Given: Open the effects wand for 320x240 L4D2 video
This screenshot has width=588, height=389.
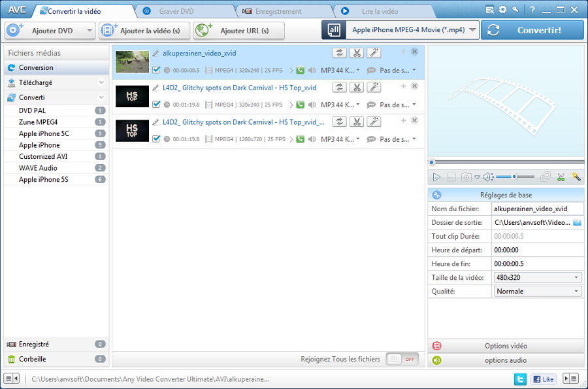Looking at the screenshot, I should tap(374, 88).
